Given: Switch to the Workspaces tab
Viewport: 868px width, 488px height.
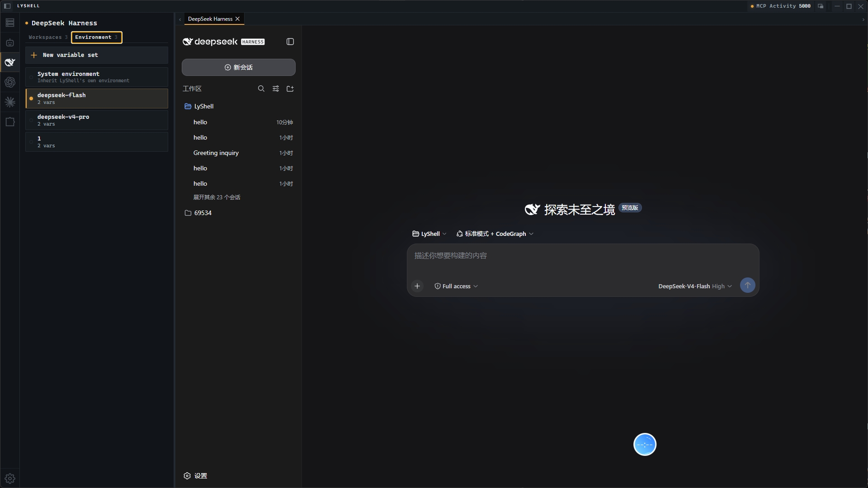Looking at the screenshot, I should tap(48, 37).
